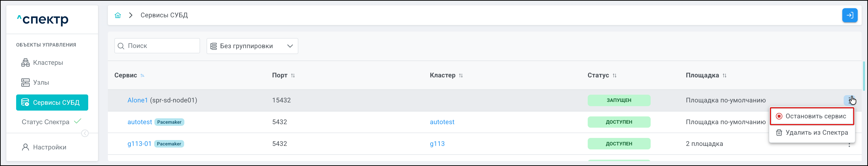Open Настройки in the sidebar
Screen dimensions: 868x166
[x=50, y=147]
